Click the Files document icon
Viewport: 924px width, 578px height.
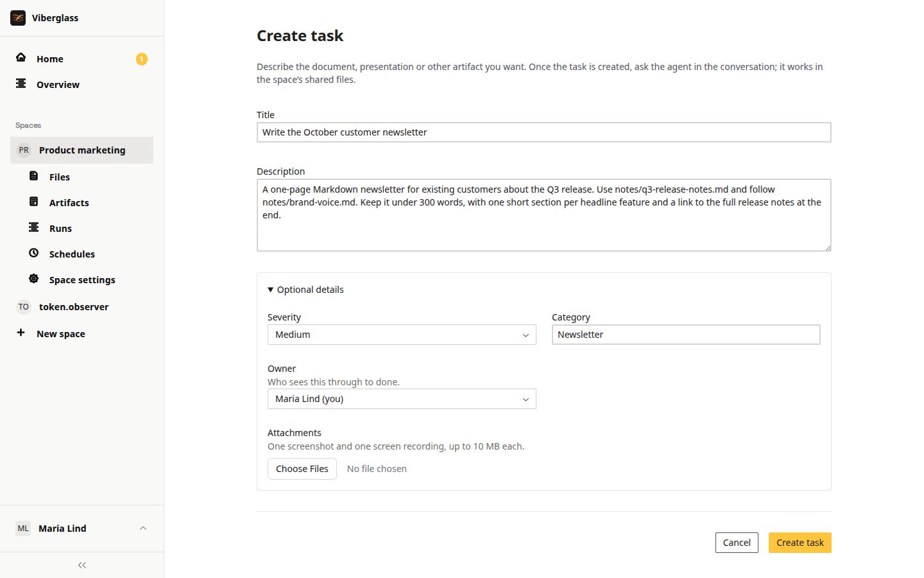[34, 176]
